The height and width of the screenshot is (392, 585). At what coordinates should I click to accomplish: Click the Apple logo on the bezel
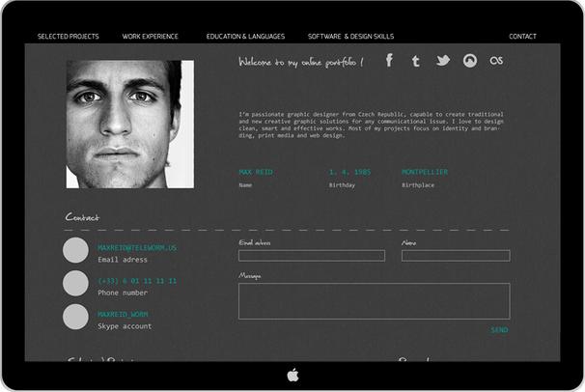point(292,375)
